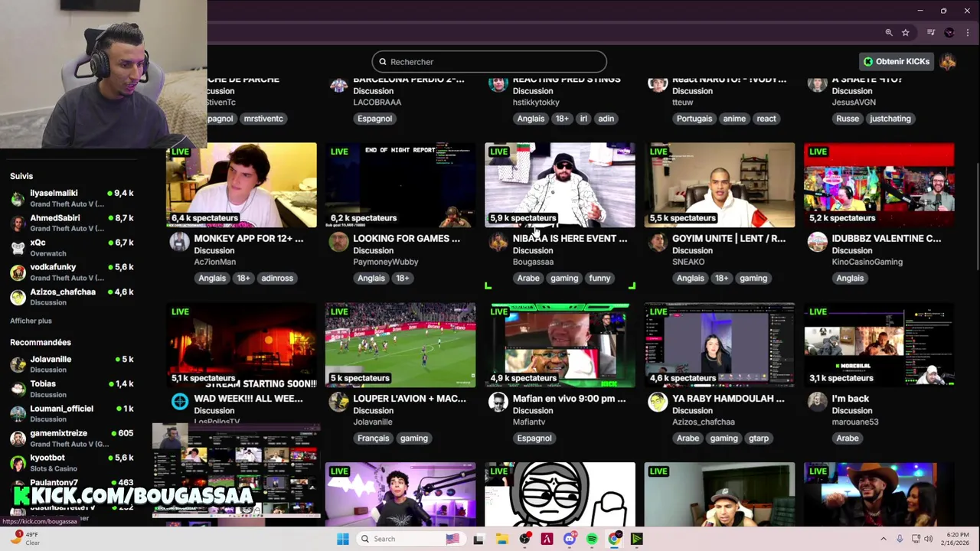Image resolution: width=980 pixels, height=551 pixels.
Task: Open Discussion category under SNEAKO stream
Action: pos(692,250)
